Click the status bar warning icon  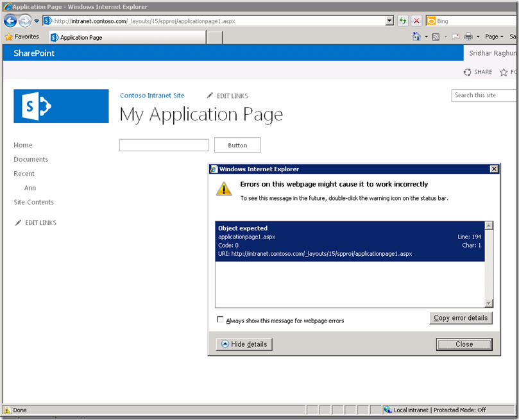pos(7,410)
